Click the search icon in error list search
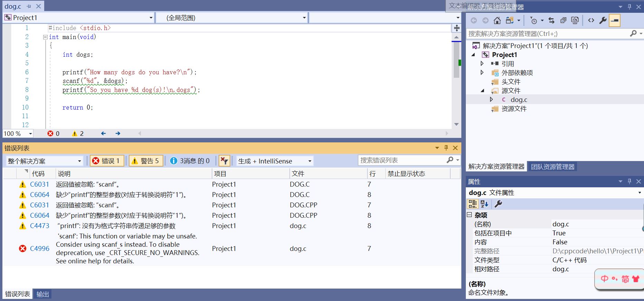 point(450,160)
